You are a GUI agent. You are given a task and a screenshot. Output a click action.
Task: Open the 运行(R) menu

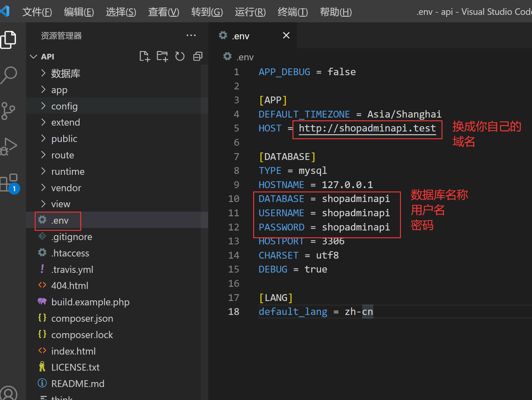point(250,12)
